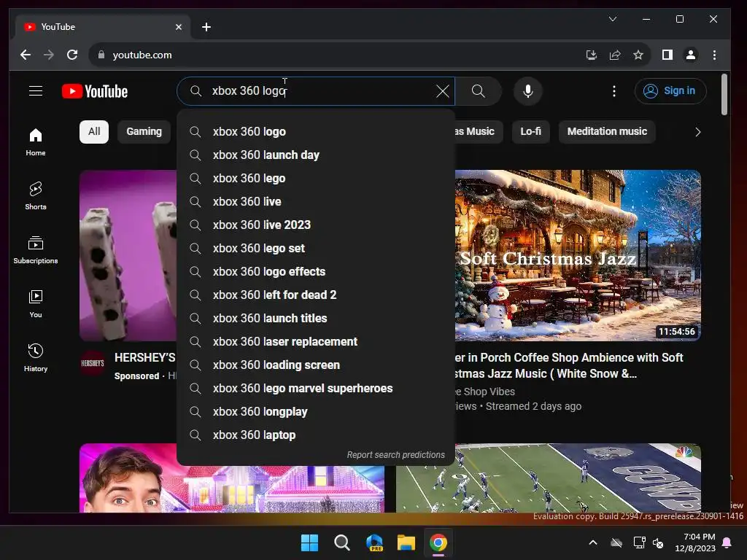
Task: Choose suggestion 'xbox 360 lego'
Action: coord(315,178)
